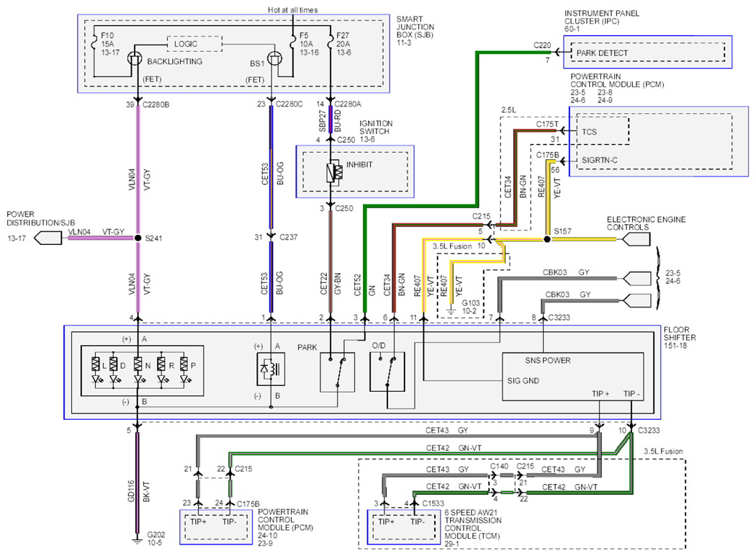Click the "C2280C" connector label
The image size is (756, 556).
pyautogui.click(x=289, y=104)
